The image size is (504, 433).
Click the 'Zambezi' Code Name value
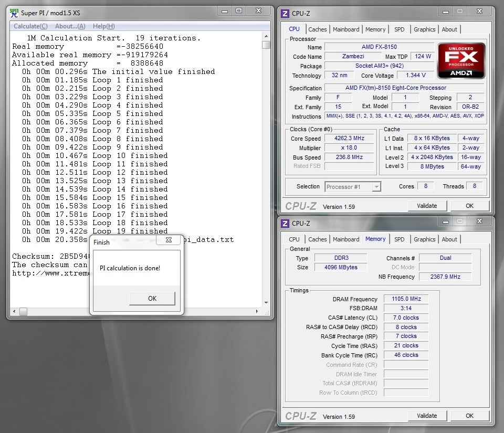point(353,57)
